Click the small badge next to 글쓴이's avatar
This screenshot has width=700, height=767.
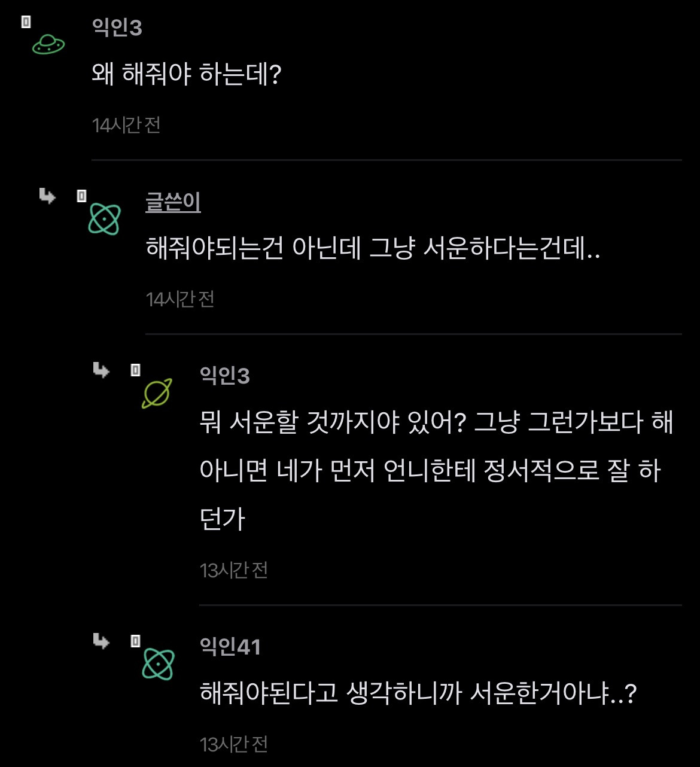82,196
